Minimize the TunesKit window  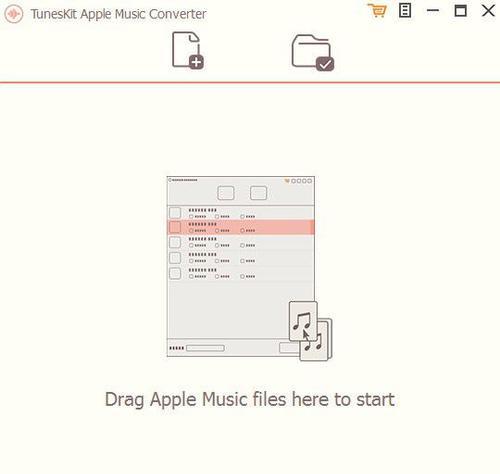(x=433, y=11)
